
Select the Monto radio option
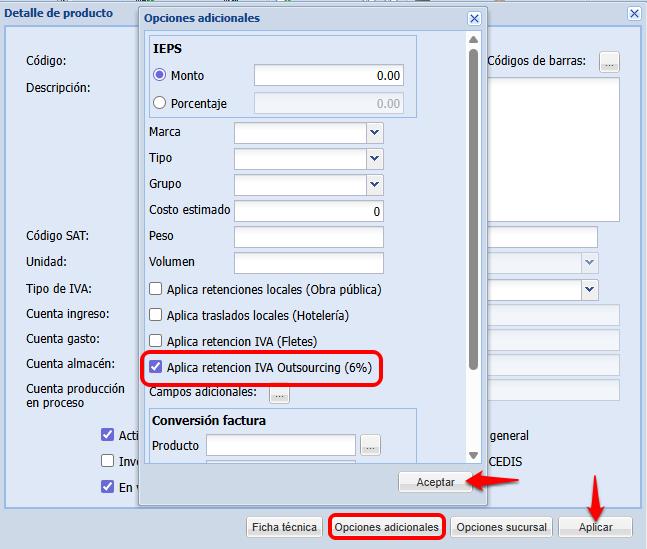(x=159, y=75)
